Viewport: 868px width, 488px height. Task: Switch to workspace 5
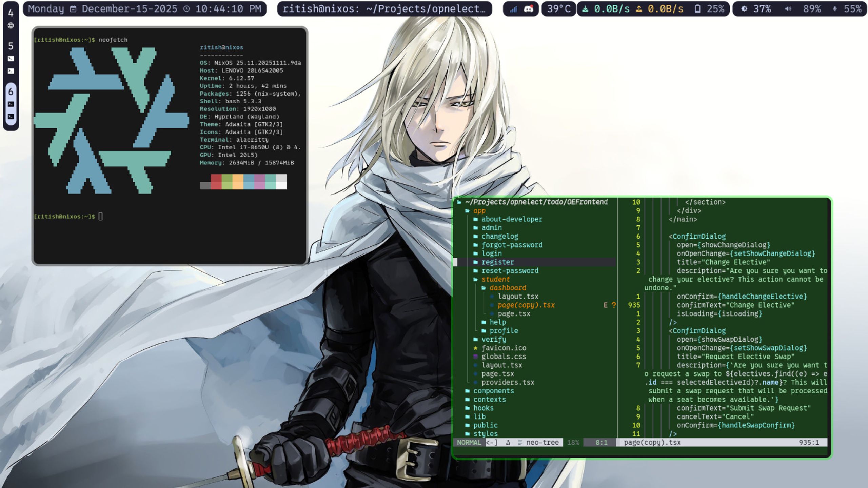(x=11, y=46)
